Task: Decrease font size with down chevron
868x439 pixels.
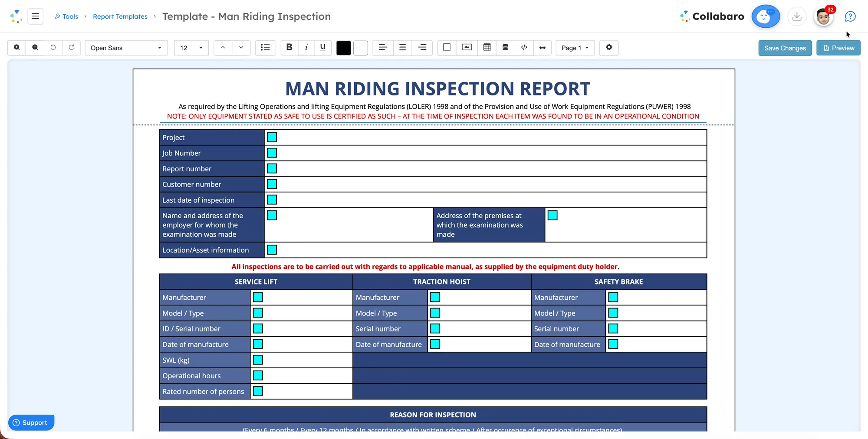Action: (x=241, y=48)
